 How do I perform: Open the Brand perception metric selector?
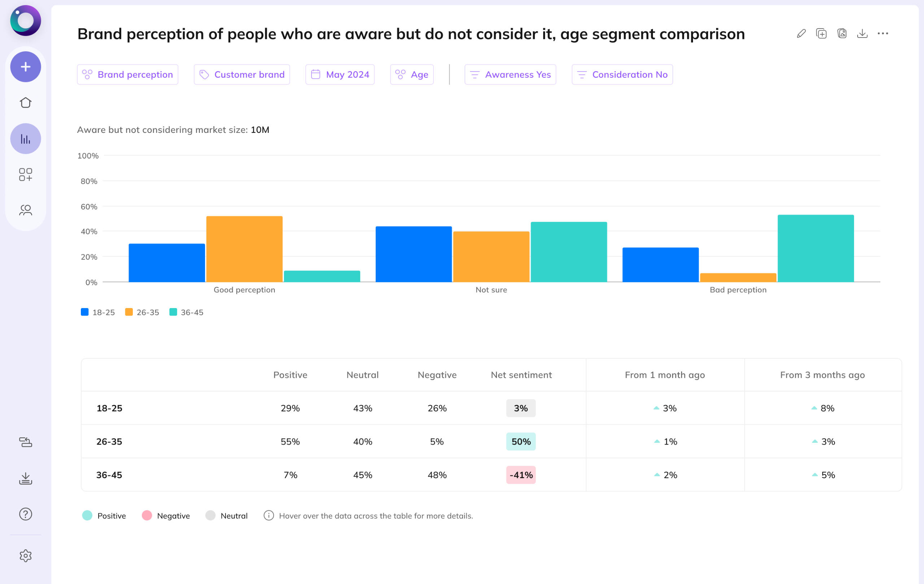(127, 74)
